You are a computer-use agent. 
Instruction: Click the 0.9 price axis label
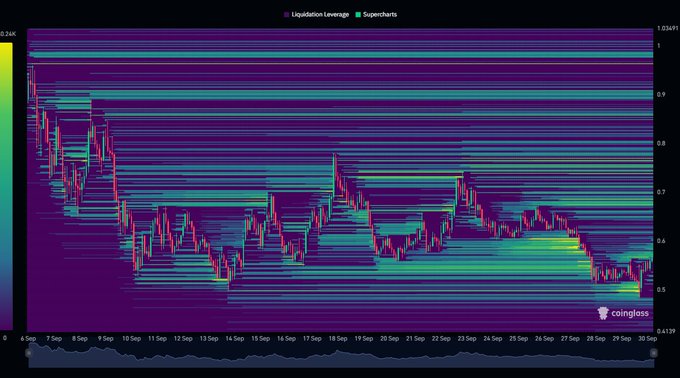pos(661,94)
